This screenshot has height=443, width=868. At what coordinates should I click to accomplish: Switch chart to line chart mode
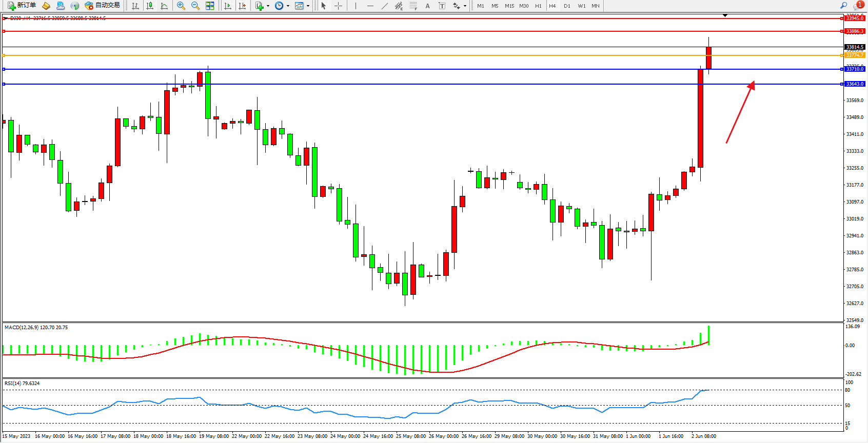(x=164, y=6)
